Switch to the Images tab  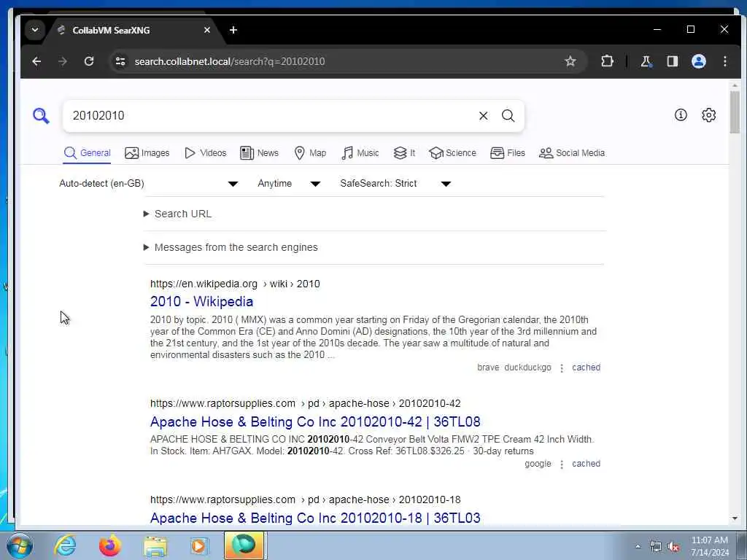click(x=147, y=153)
